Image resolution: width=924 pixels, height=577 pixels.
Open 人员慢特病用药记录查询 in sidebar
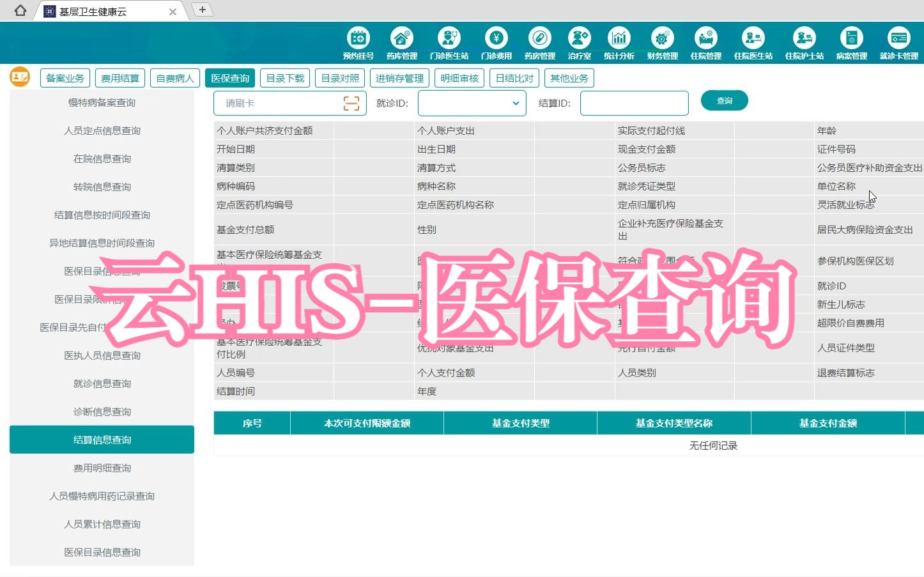pos(102,496)
